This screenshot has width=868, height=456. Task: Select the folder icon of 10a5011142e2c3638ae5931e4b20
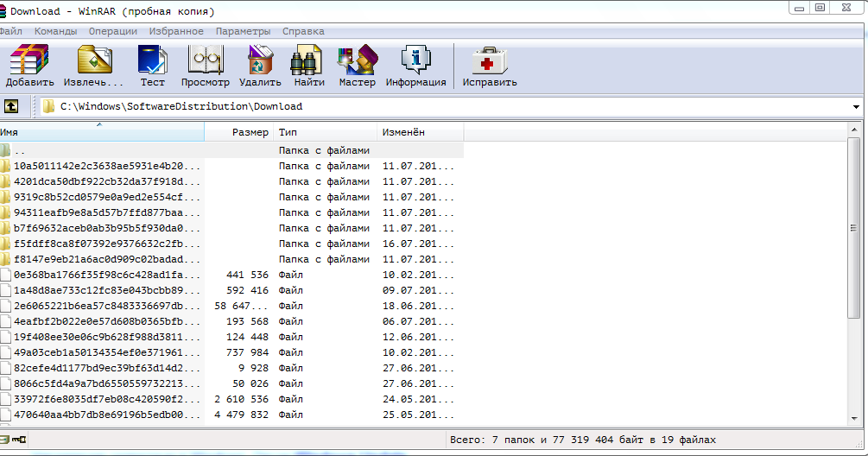[x=5, y=166]
